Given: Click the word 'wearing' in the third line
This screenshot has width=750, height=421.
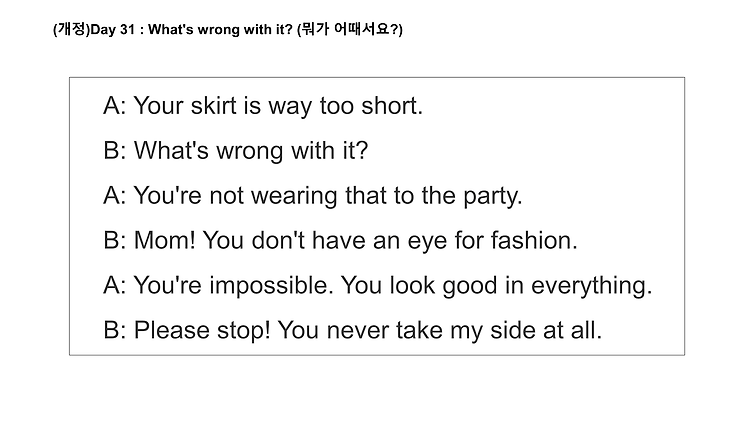Looking at the screenshot, I should [x=294, y=196].
